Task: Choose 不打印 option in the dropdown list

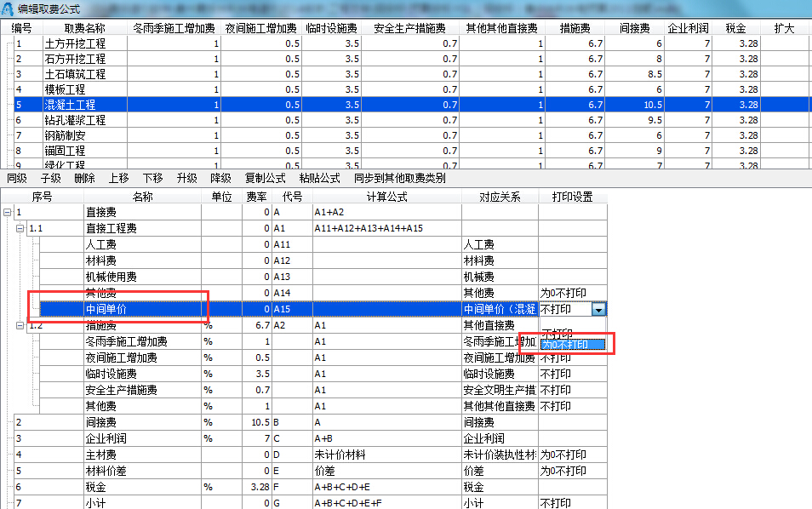Action: click(557, 333)
